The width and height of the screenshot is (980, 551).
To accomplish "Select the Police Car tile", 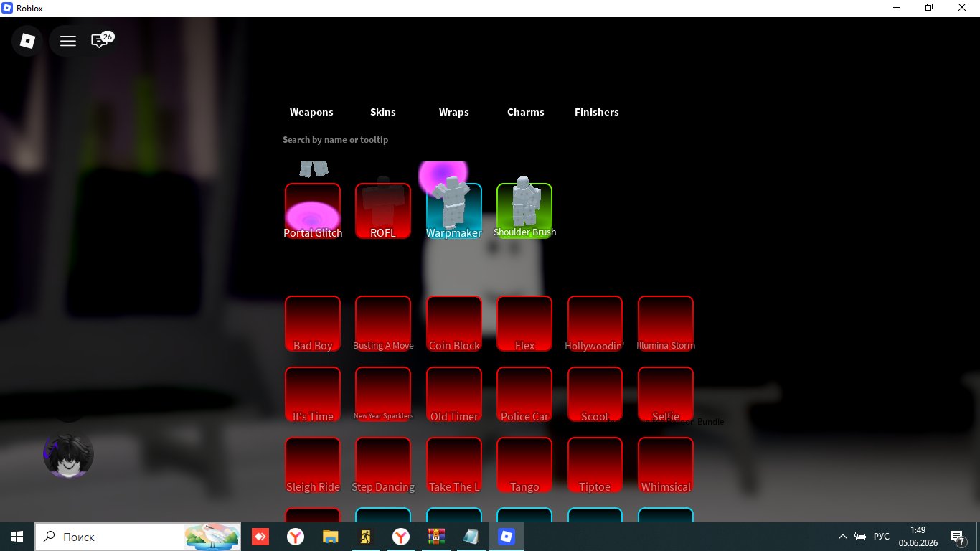I will pyautogui.click(x=524, y=395).
